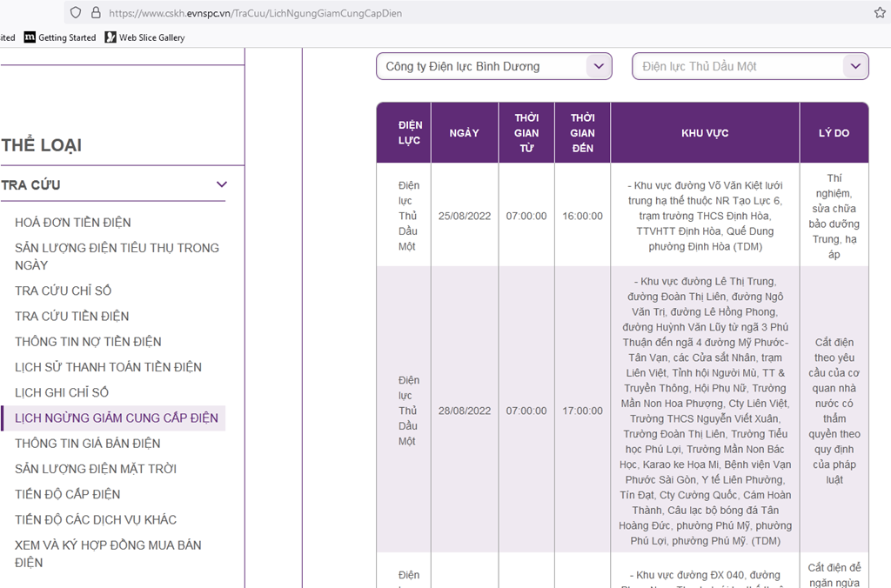Open the Điện lực Thủ Dầu Một dropdown

coord(750,66)
